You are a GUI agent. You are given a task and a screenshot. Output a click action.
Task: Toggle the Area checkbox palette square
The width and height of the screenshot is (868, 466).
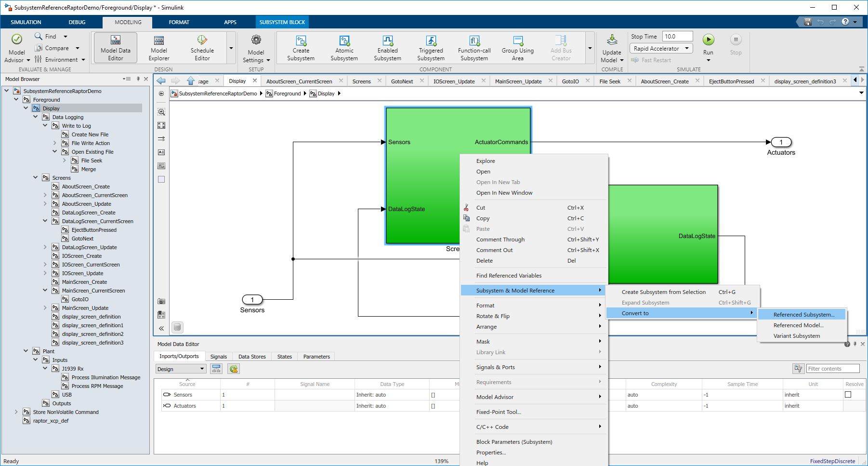(161, 179)
